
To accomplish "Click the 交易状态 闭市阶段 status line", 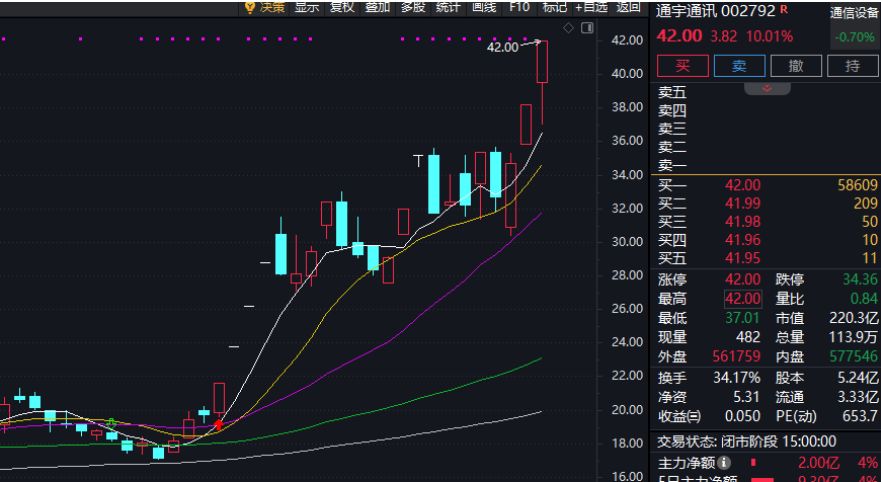I will tap(747, 442).
